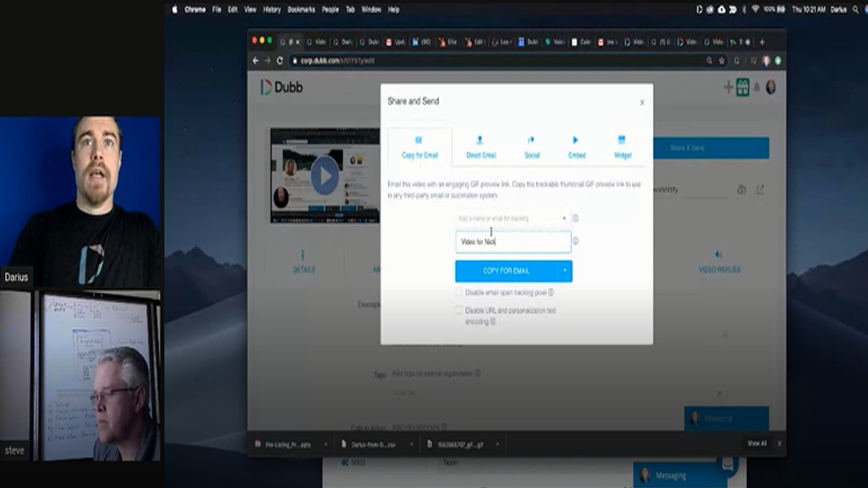Click Chrome forward arrow
Viewport: 868px width, 488px height.
pyautogui.click(x=267, y=60)
